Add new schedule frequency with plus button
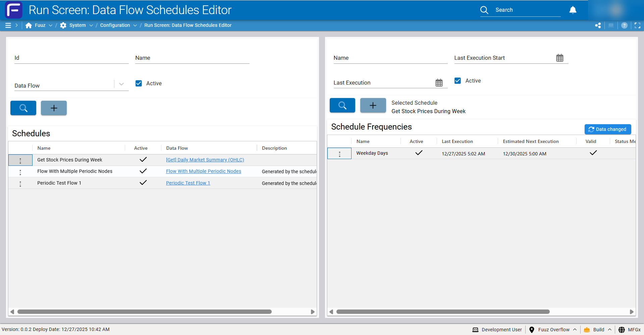Viewport: 644px width, 335px height. [x=373, y=105]
